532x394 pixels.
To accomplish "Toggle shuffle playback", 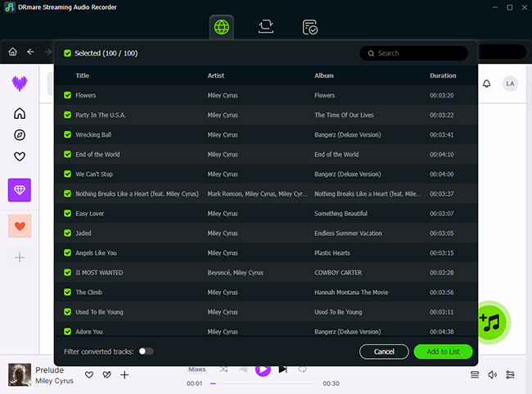I will 223,369.
